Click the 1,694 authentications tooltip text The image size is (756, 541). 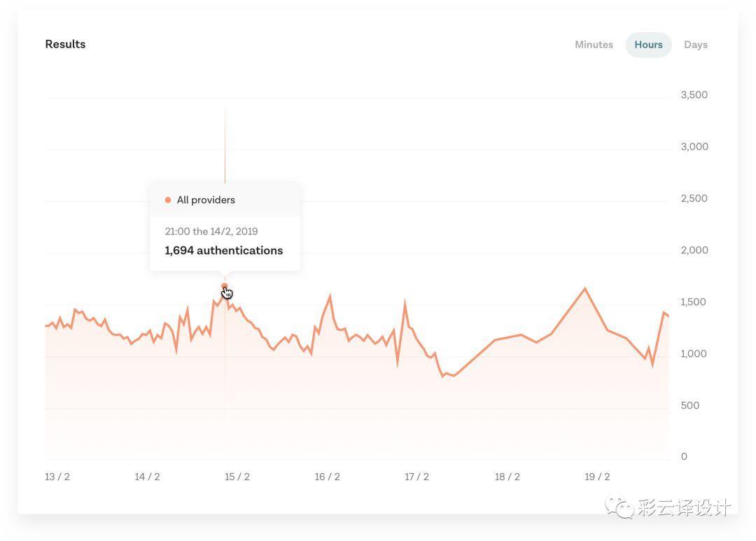click(224, 251)
